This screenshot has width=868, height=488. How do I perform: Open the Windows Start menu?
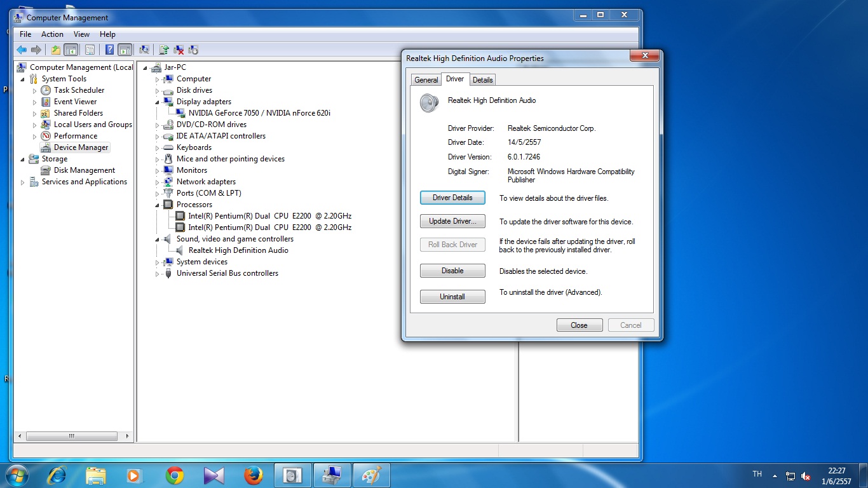[16, 475]
